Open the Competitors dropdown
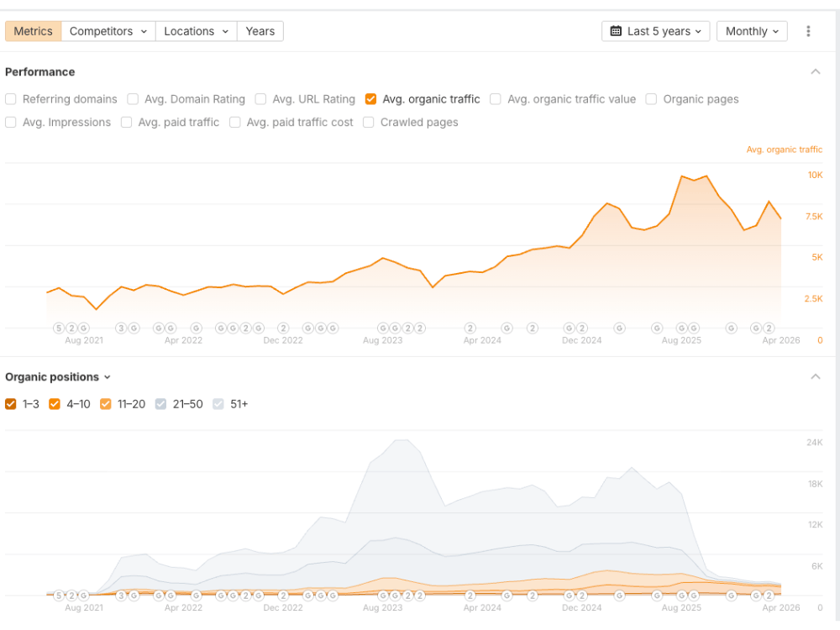Image resolution: width=840 pixels, height=630 pixels. [x=108, y=30]
